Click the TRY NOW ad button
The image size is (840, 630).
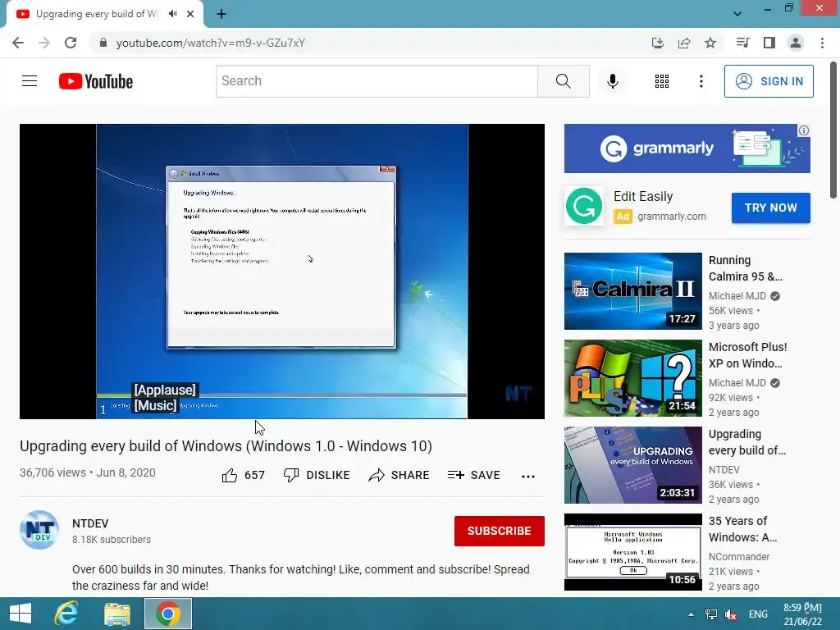[770, 208]
